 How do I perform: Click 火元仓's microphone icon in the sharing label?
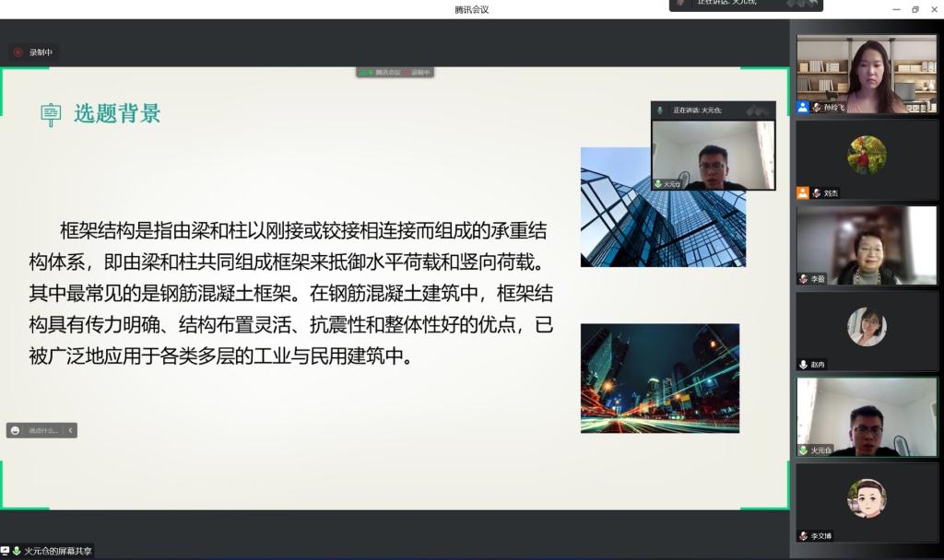pos(17,551)
